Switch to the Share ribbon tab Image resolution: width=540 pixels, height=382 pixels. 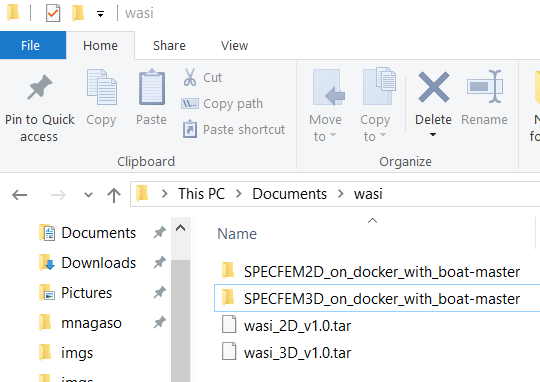[169, 45]
